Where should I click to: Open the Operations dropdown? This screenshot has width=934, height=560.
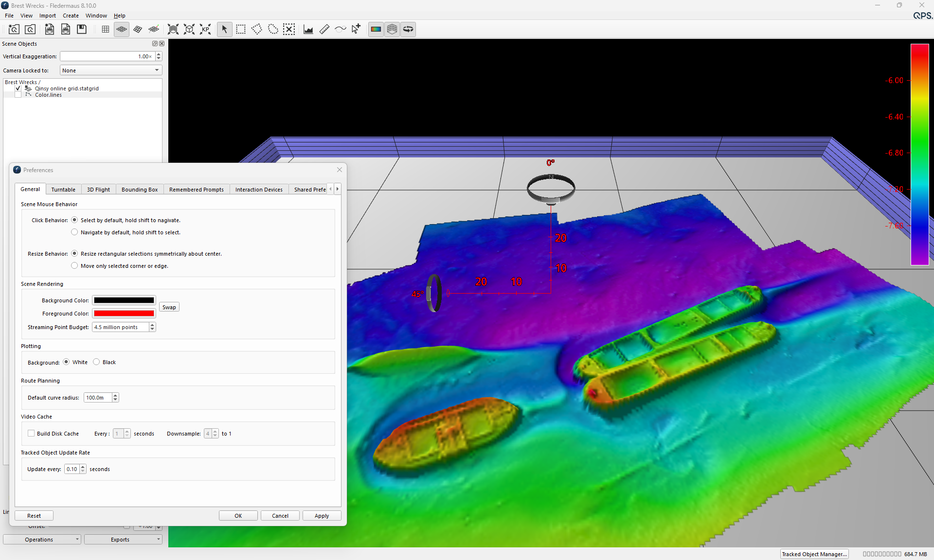click(x=42, y=540)
